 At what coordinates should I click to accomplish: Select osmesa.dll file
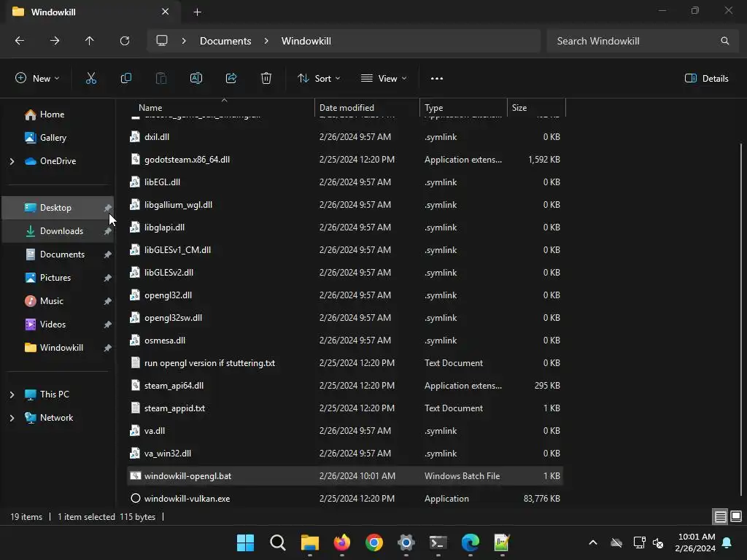[x=345, y=341]
